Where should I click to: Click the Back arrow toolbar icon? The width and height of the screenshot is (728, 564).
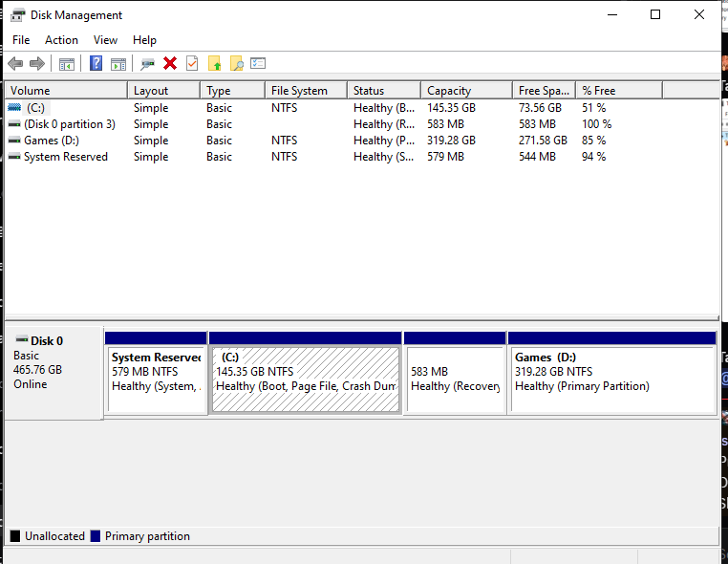[x=16, y=63]
